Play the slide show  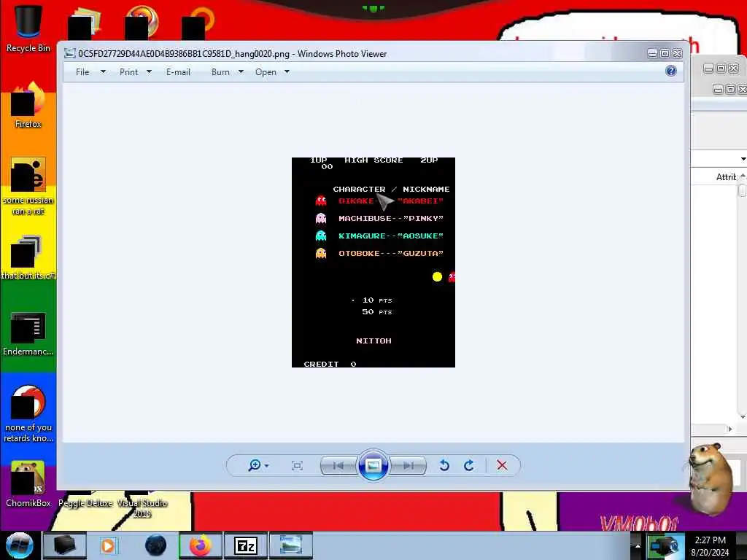pos(373,465)
